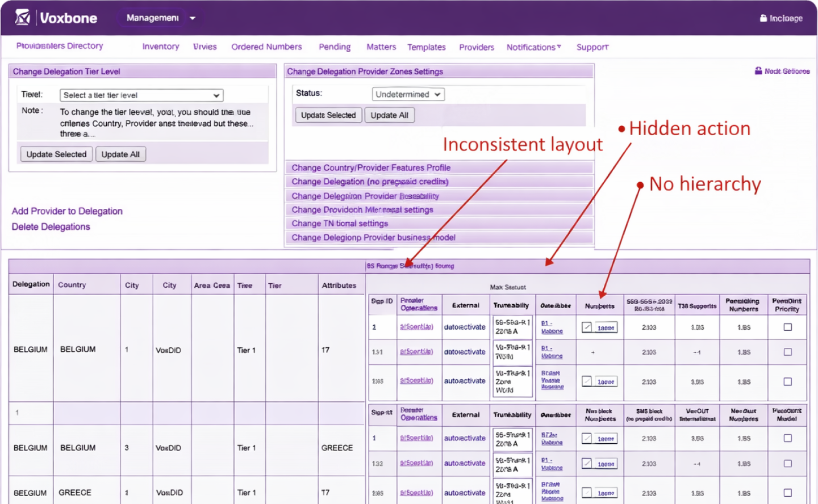818x504 pixels.
Task: Click Update Selected under Tier Level
Action: coord(56,154)
